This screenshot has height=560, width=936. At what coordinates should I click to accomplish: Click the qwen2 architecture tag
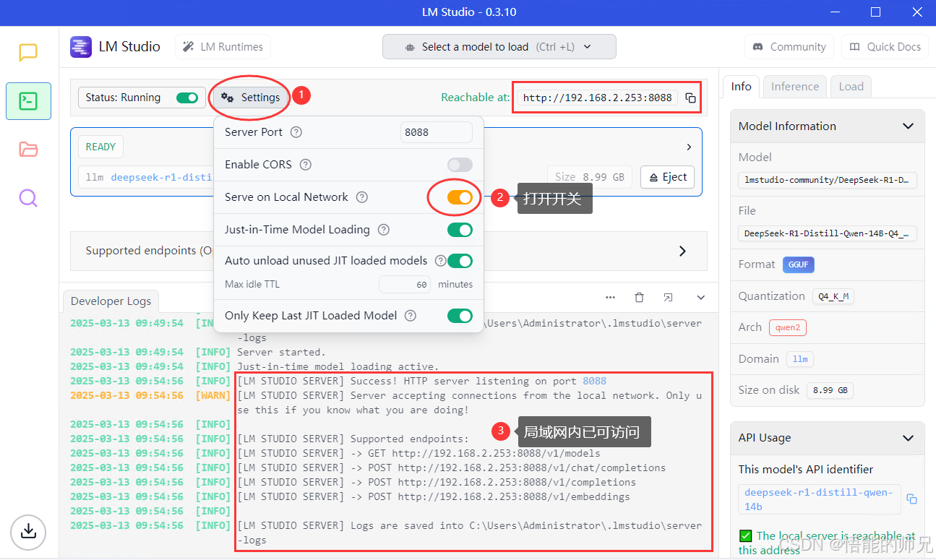click(x=787, y=327)
